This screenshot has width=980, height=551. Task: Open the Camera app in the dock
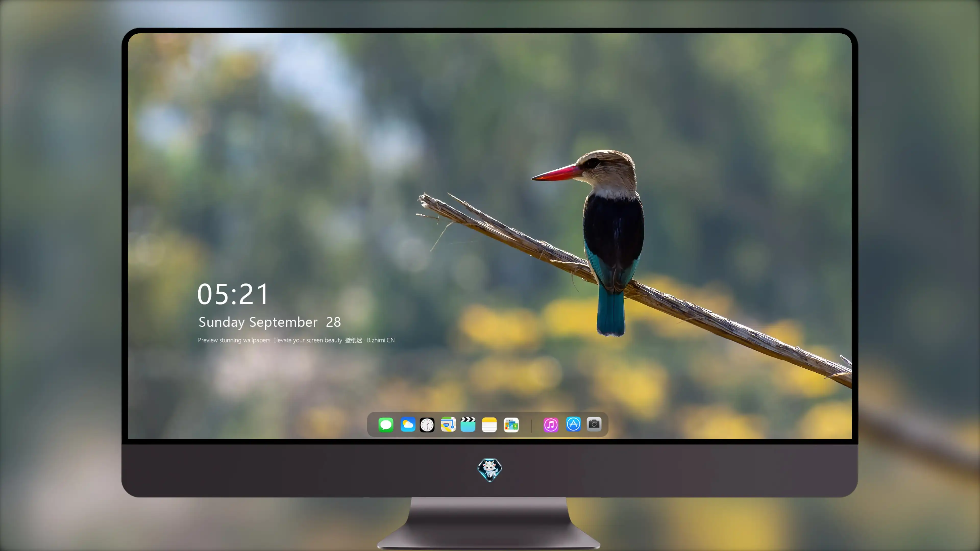[594, 424]
